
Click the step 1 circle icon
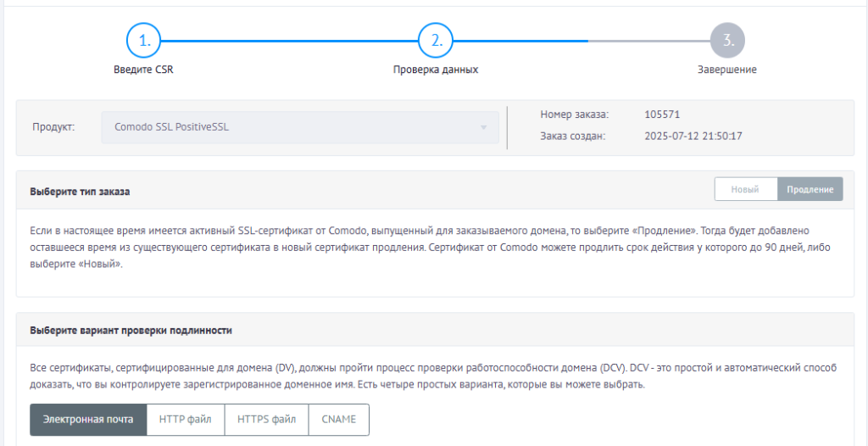tap(144, 40)
